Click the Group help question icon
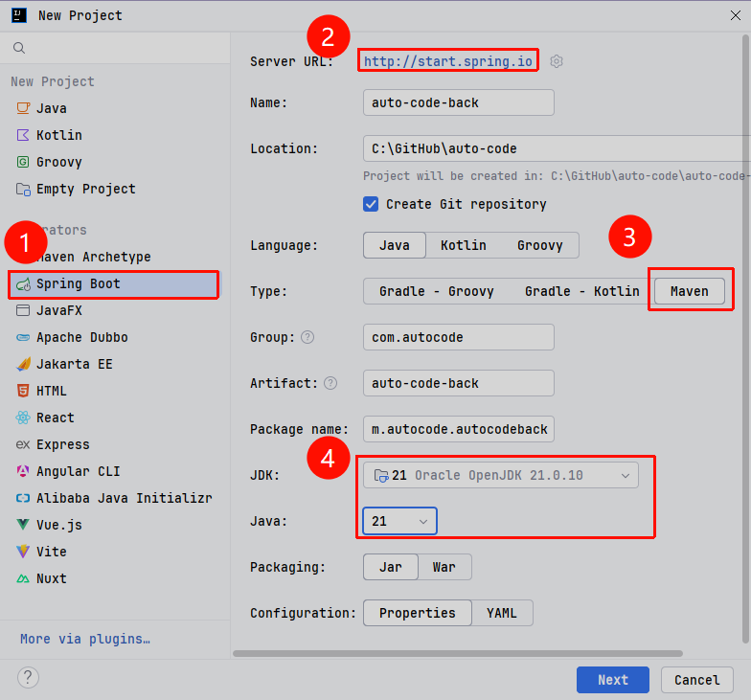The height and width of the screenshot is (700, 751). coord(307,337)
